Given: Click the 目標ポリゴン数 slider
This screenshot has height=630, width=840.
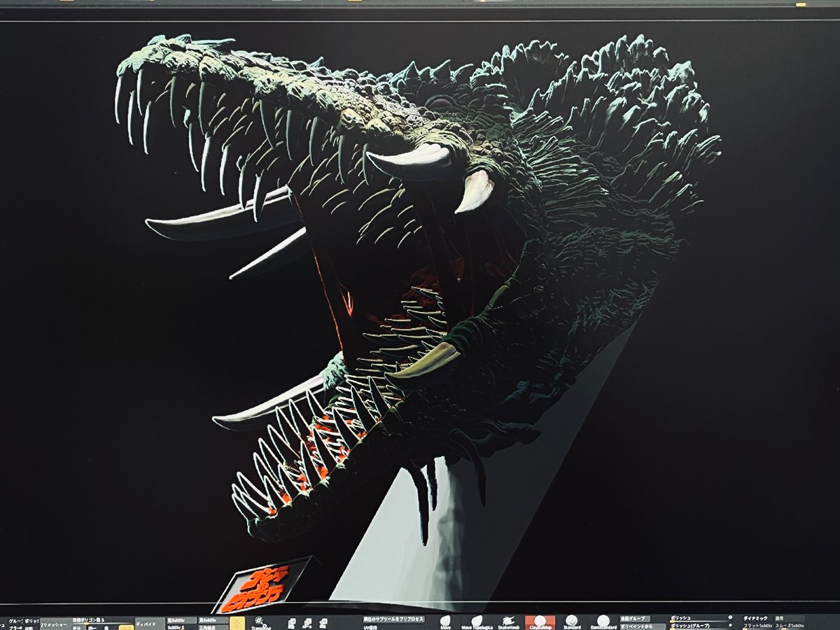Looking at the screenshot, I should point(103,621).
